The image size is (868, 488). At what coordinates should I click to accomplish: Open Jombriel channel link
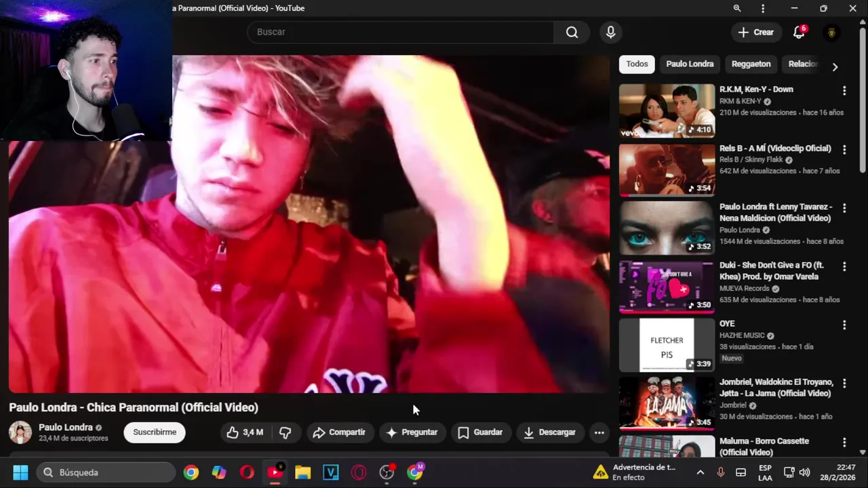pos(732,406)
